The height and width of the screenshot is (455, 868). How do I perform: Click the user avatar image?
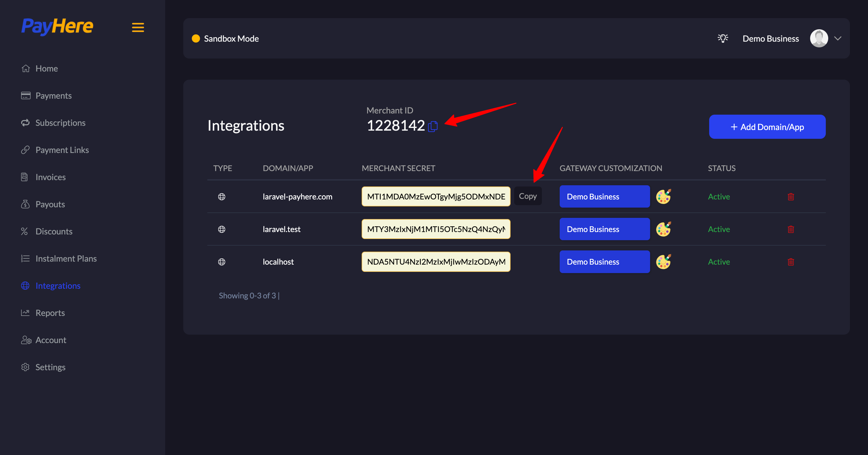pyautogui.click(x=819, y=38)
